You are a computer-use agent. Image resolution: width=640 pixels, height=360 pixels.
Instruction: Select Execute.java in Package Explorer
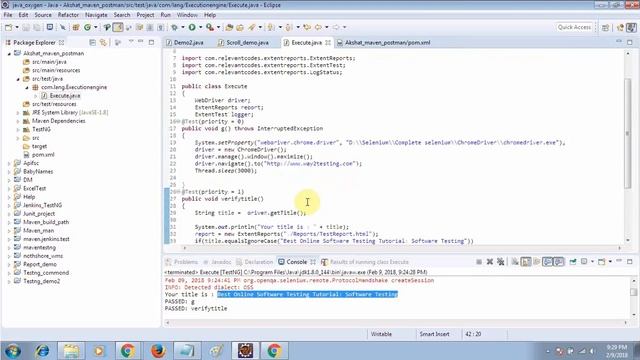point(64,96)
